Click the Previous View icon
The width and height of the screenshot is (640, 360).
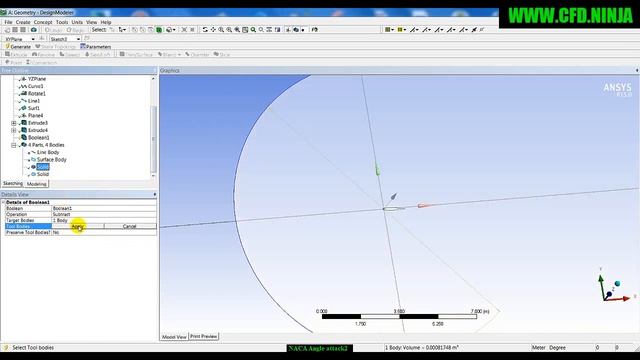click(x=261, y=30)
